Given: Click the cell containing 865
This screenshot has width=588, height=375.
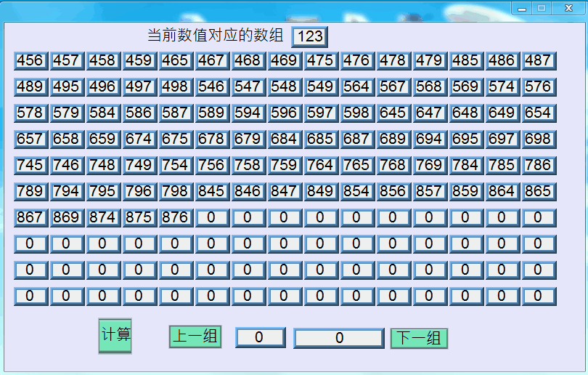Looking at the screenshot, I should 538,192.
